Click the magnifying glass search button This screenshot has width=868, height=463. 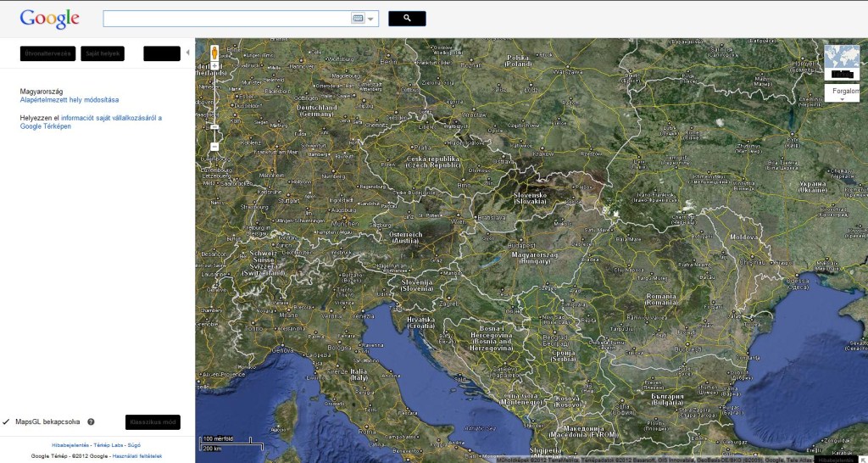click(x=407, y=19)
